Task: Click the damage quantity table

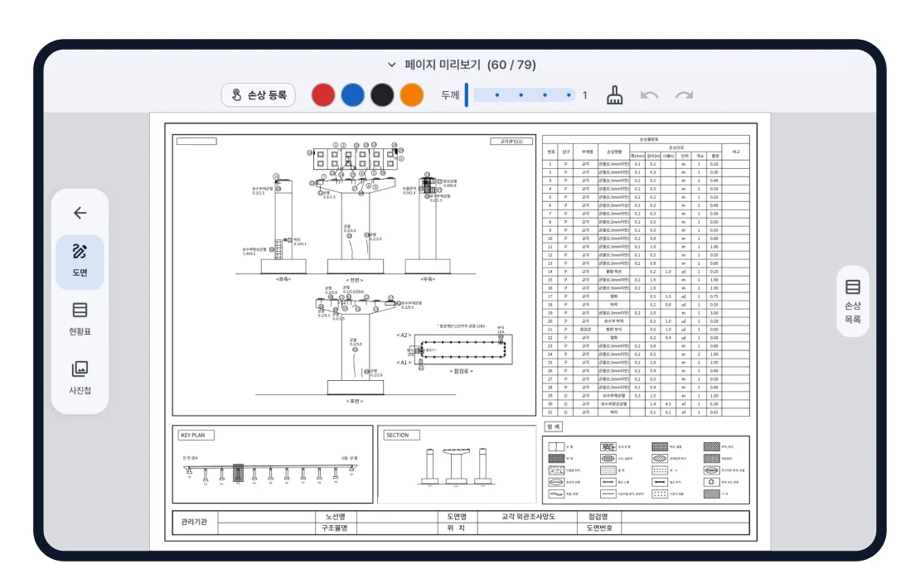Action: click(646, 276)
